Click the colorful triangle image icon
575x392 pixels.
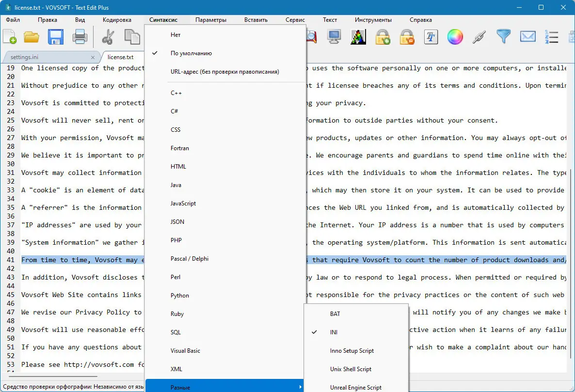358,37
